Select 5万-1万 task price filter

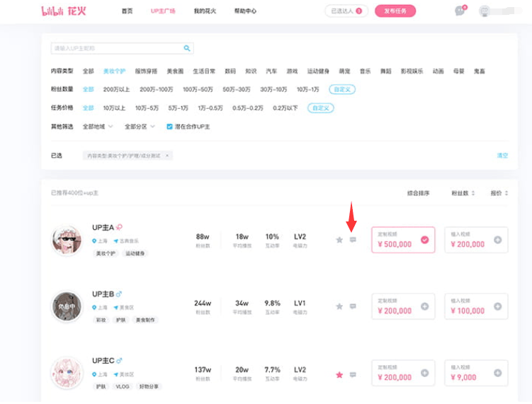[x=178, y=108]
